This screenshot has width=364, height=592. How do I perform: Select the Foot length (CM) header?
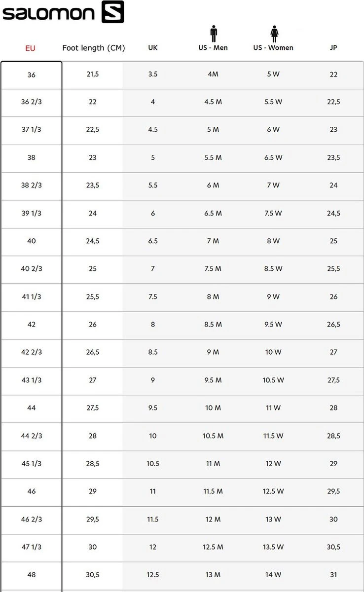93,48
